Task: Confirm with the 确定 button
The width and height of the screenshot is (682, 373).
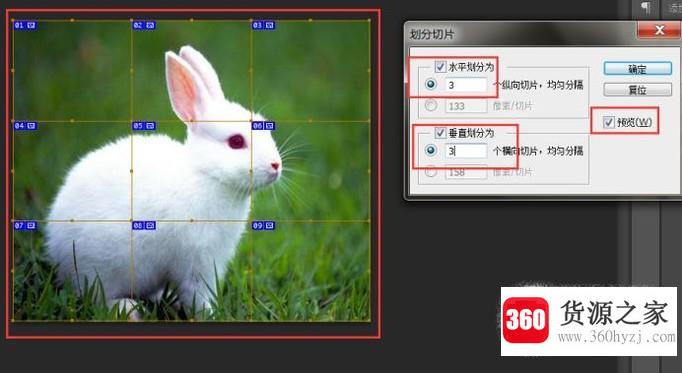Action: click(x=638, y=69)
